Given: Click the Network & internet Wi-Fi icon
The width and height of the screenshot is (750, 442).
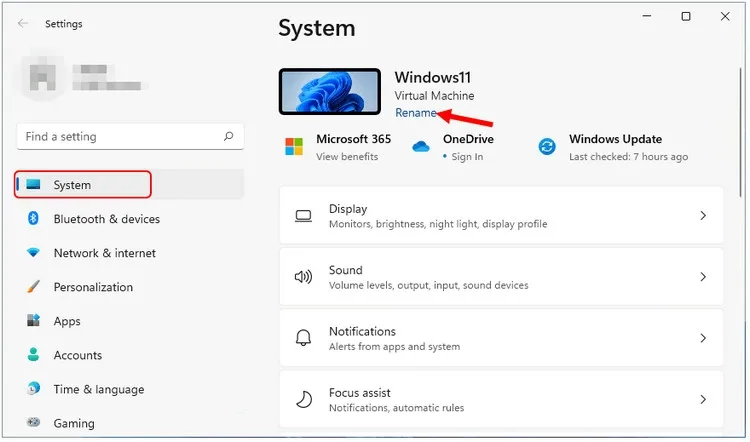Looking at the screenshot, I should (x=33, y=253).
